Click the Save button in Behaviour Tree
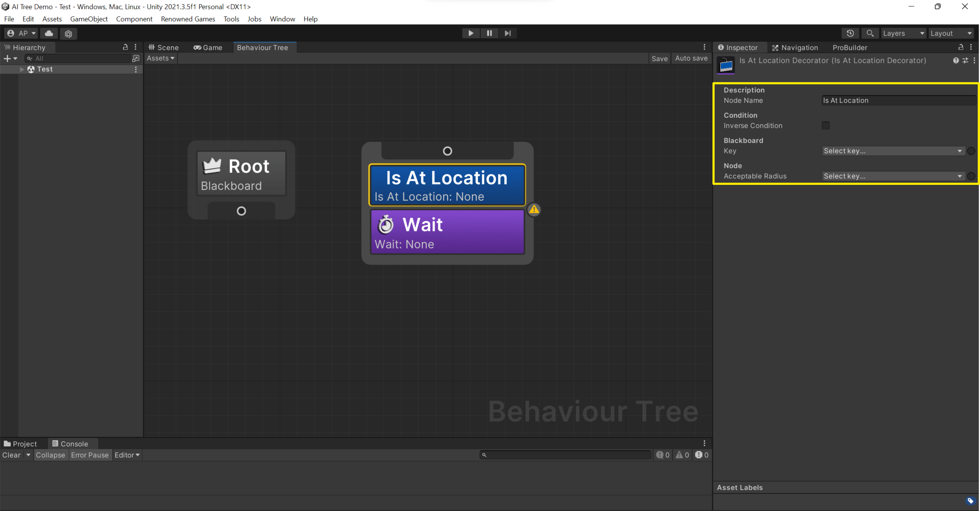Viewport: 980px width, 511px height. tap(659, 59)
